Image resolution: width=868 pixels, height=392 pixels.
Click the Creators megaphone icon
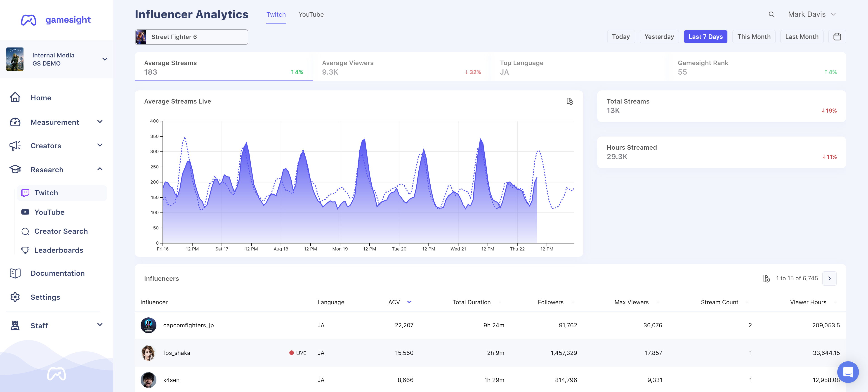coord(15,146)
